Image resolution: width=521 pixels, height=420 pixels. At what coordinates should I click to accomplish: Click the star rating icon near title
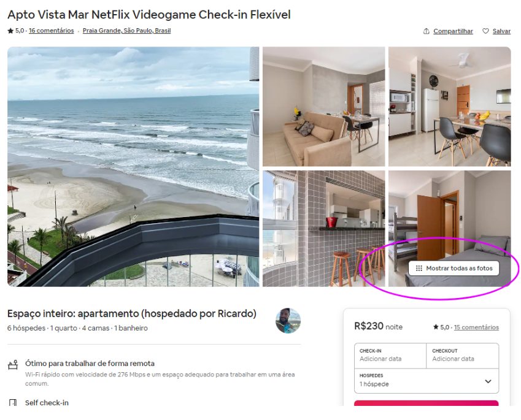pyautogui.click(x=10, y=31)
